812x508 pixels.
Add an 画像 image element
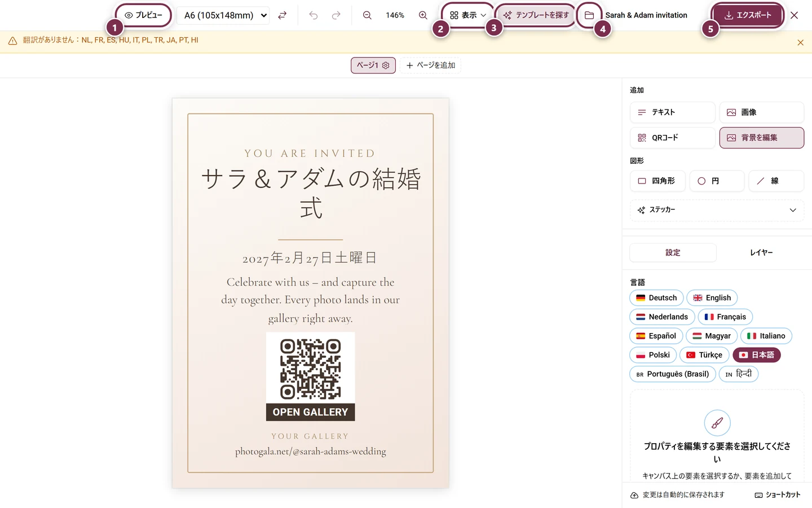[761, 112]
